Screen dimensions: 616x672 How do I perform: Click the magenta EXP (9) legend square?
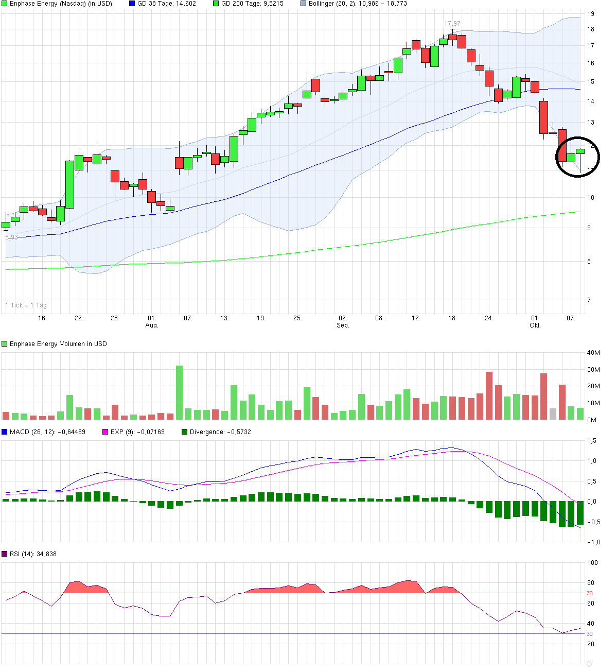coord(105,432)
